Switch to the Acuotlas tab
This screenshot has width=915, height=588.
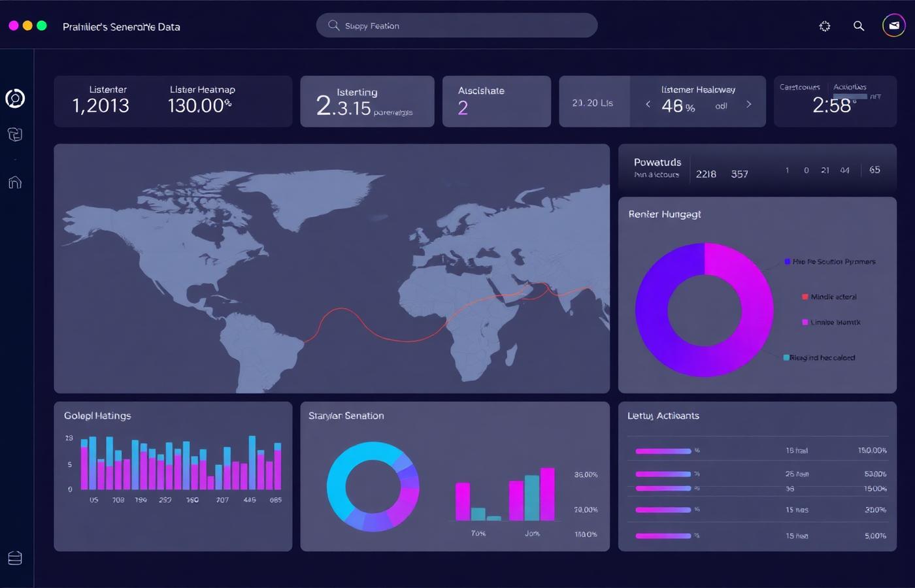click(x=850, y=87)
